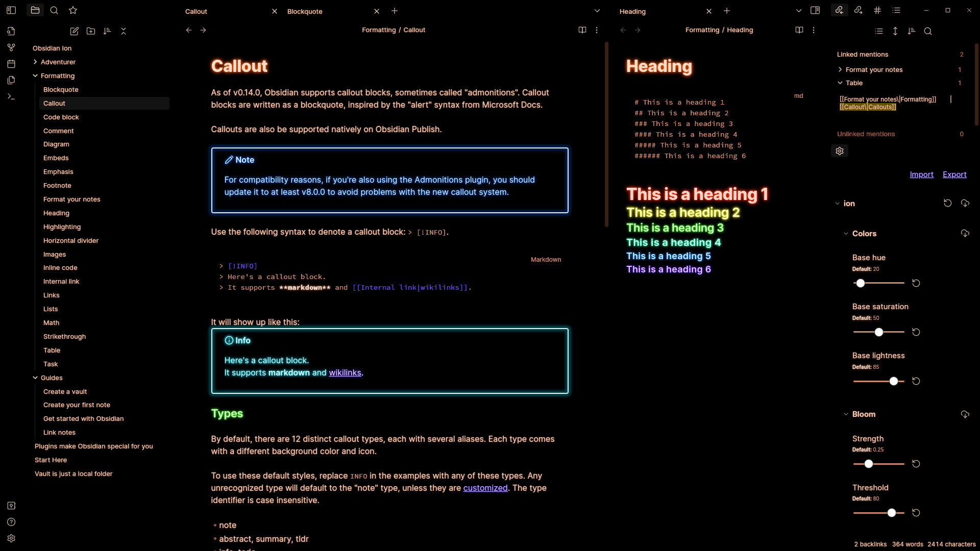Open the Highlighting note in file tree

(104, 227)
